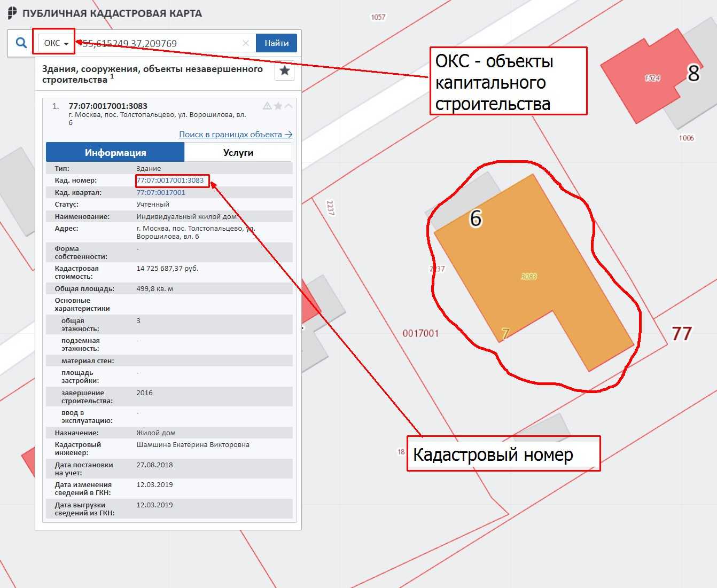The image size is (717, 588).
Task: Select the Информация tab
Action: (x=115, y=153)
